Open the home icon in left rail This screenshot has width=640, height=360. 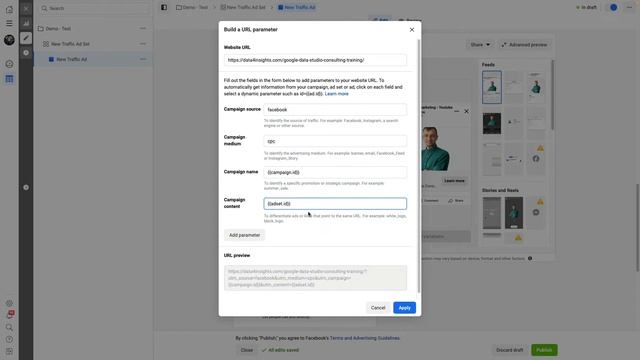tap(9, 9)
